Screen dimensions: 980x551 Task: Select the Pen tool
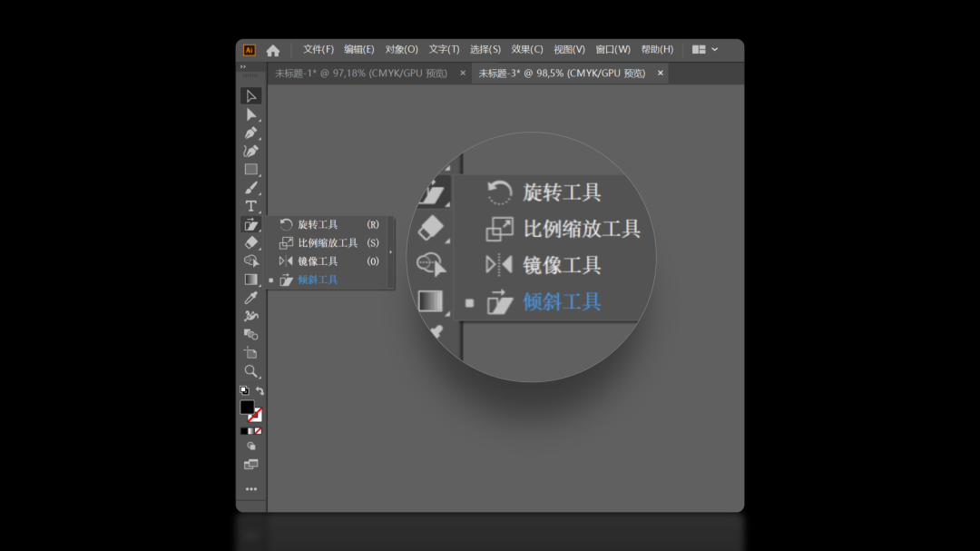point(250,133)
